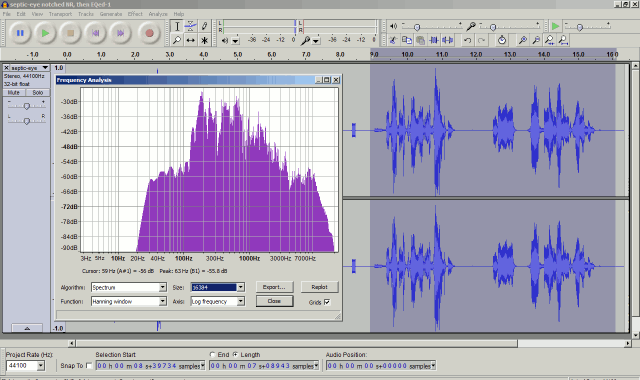Skip to start of track
Viewport: 640px width, 380px height.
tap(96, 33)
